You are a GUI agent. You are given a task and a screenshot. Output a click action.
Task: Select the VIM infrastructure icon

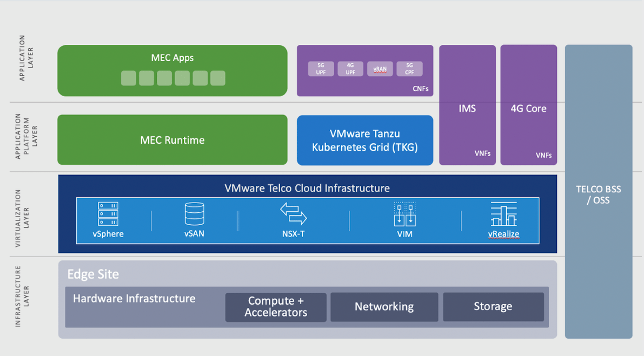[x=404, y=213]
